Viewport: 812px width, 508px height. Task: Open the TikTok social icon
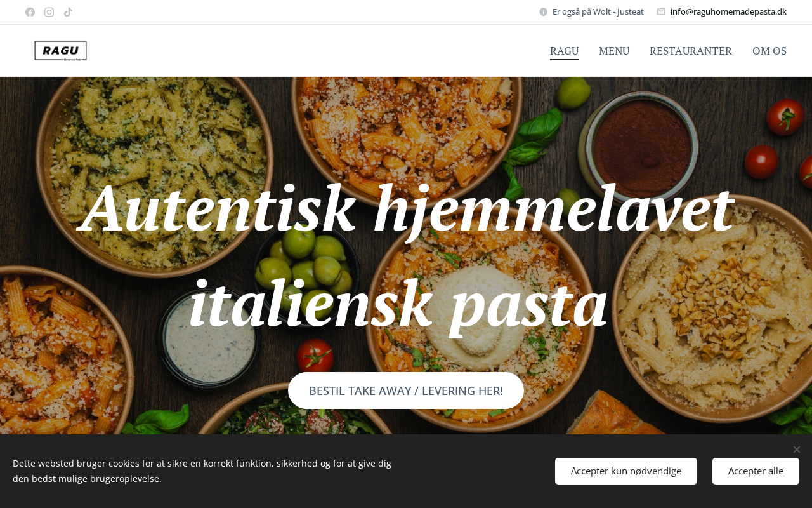coord(68,12)
